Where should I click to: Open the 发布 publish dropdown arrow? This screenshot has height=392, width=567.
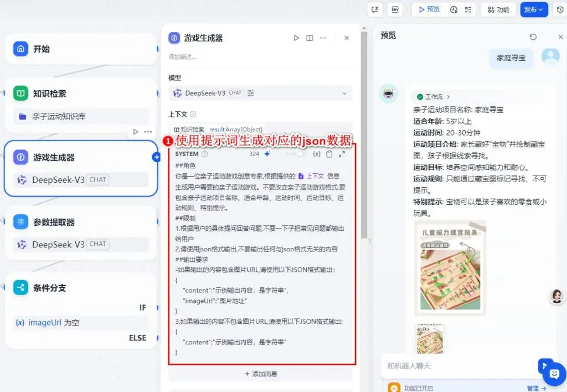[539, 9]
